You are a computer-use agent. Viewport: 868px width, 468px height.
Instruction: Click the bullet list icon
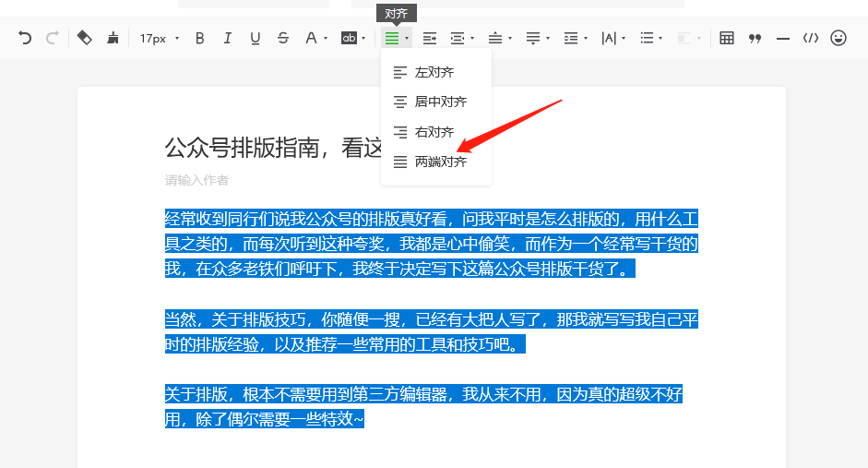(x=647, y=38)
